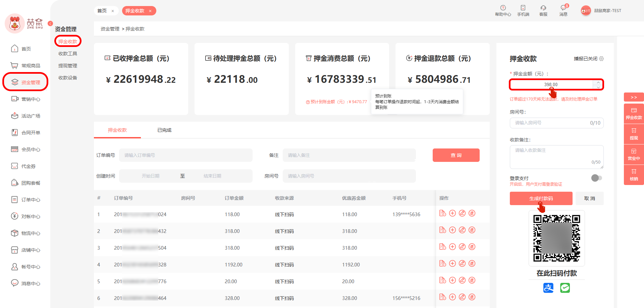The width and height of the screenshot is (644, 308).
Task: Click the 手机端 mobile icon
Action: coord(523,8)
